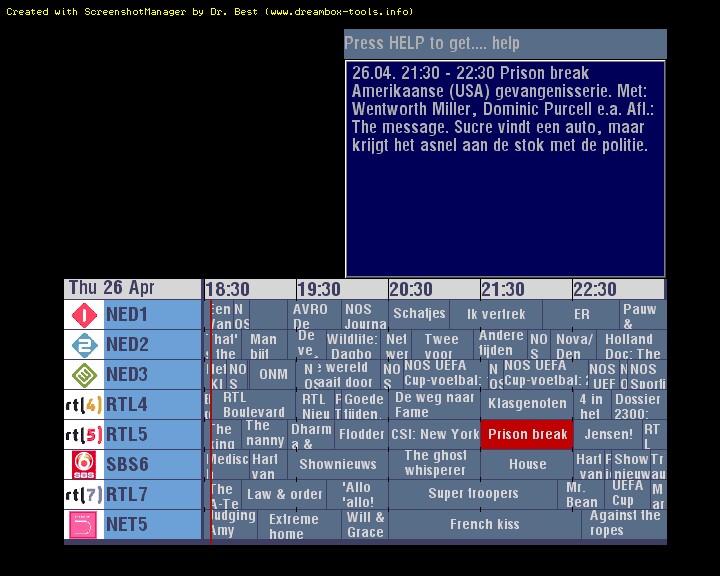Image resolution: width=720 pixels, height=576 pixels.
Task: Select the NED2 channel logo
Action: [84, 344]
